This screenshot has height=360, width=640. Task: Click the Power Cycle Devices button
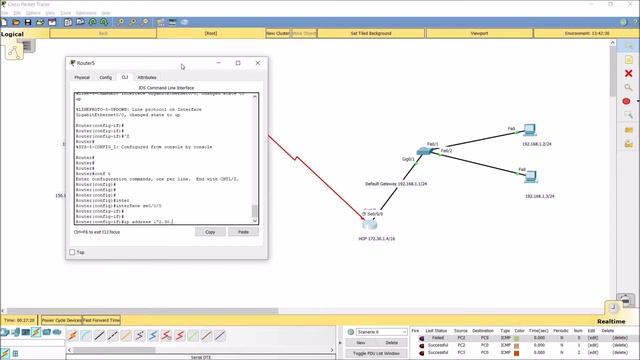(x=61, y=320)
